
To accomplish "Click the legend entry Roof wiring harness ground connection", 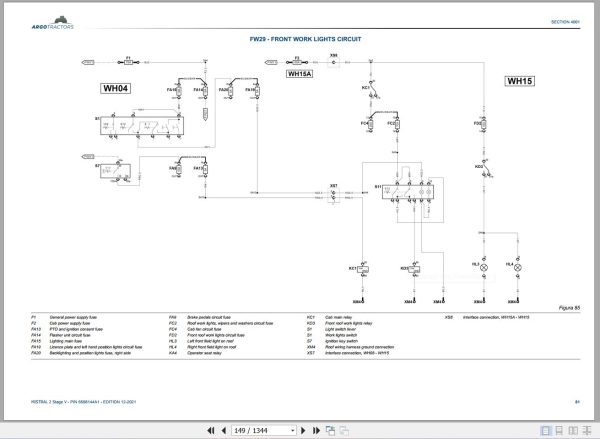I will click(359, 347).
